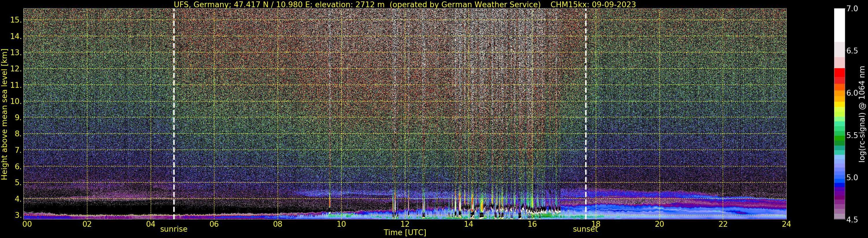This screenshot has height=238, width=868.
Task: Click the time axis tick '06'
Action: pyautogui.click(x=214, y=224)
